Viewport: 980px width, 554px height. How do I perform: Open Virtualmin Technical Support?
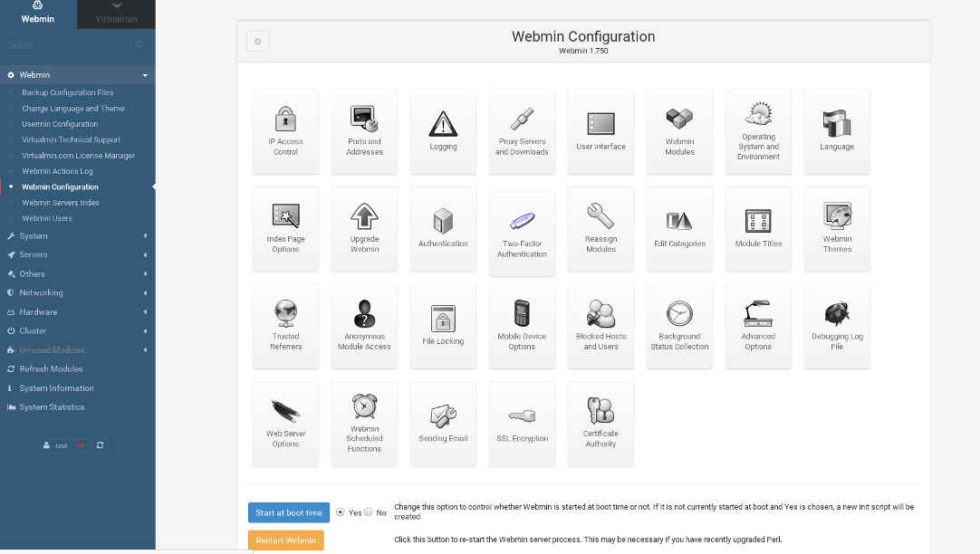pos(71,140)
